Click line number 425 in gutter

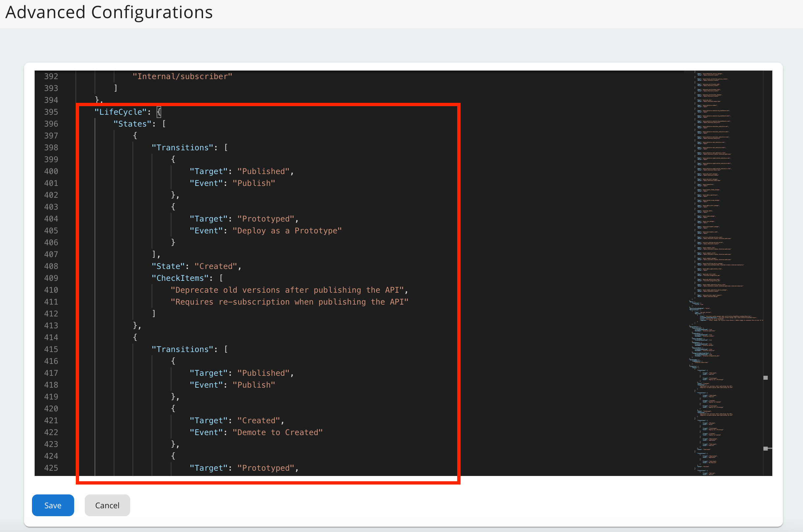(51, 468)
